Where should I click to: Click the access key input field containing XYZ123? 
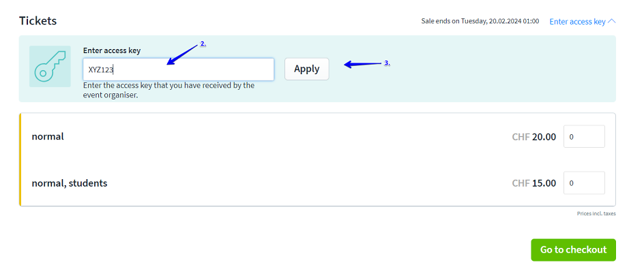178,69
